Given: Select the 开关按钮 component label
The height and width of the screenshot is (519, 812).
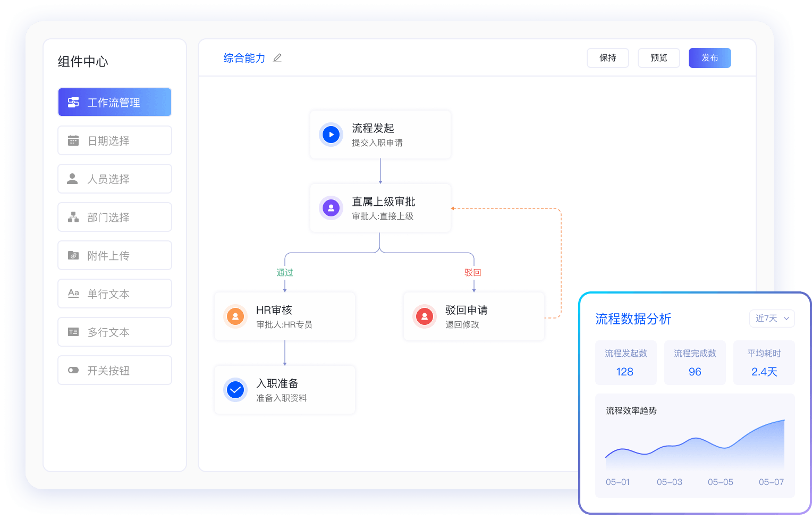Looking at the screenshot, I should [x=108, y=371].
